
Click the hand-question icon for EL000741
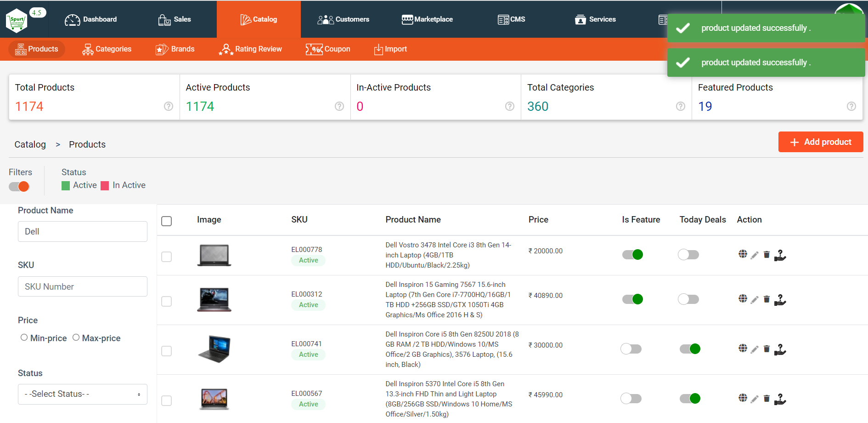[x=780, y=349]
